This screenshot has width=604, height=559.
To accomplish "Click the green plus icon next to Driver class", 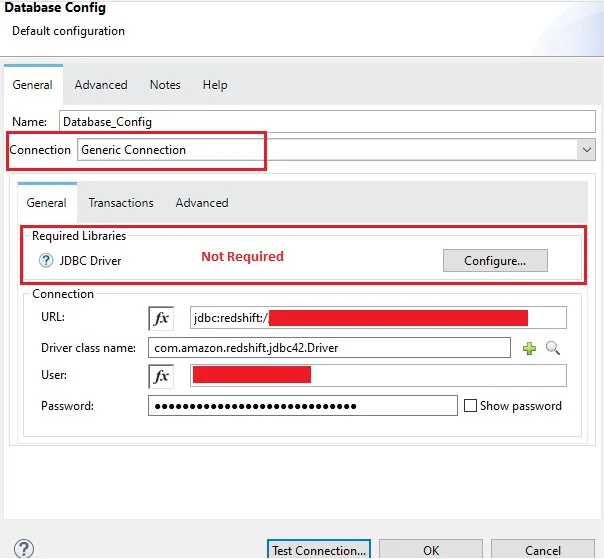I will [529, 348].
